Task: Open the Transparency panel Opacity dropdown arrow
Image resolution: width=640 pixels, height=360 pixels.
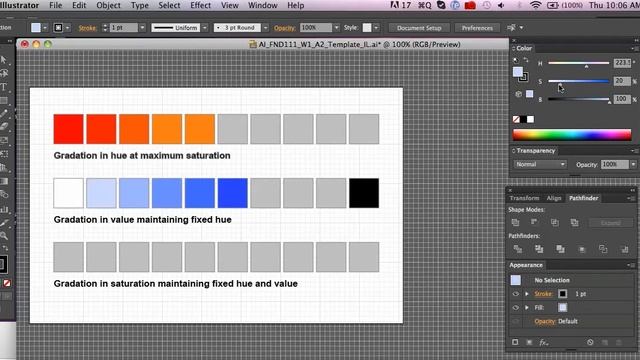Action: 633,164
